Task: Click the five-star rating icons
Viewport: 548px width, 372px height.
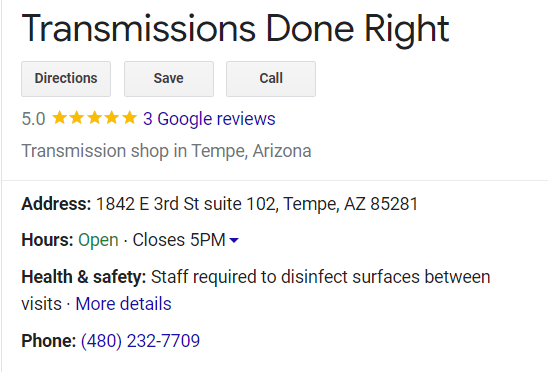Action: tap(94, 118)
